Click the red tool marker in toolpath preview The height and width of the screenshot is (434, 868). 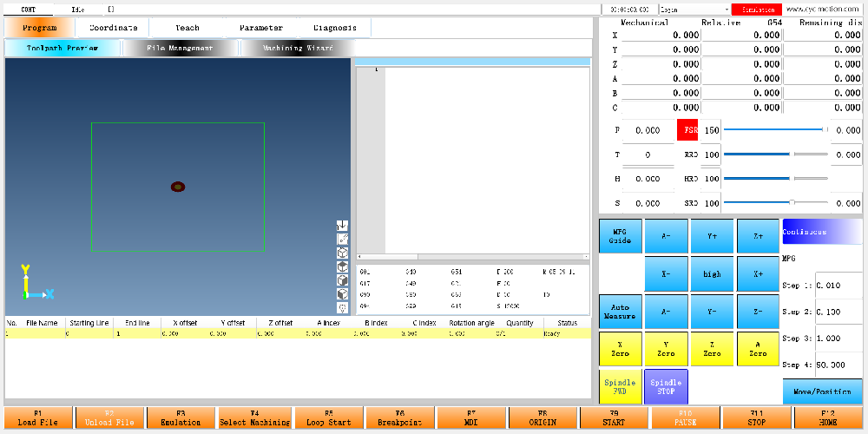[x=178, y=187]
